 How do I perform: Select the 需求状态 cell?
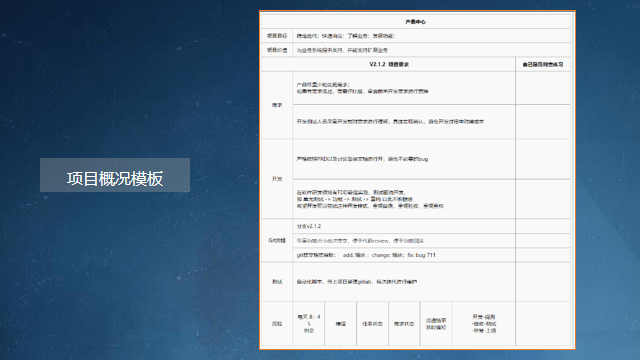coord(404,324)
